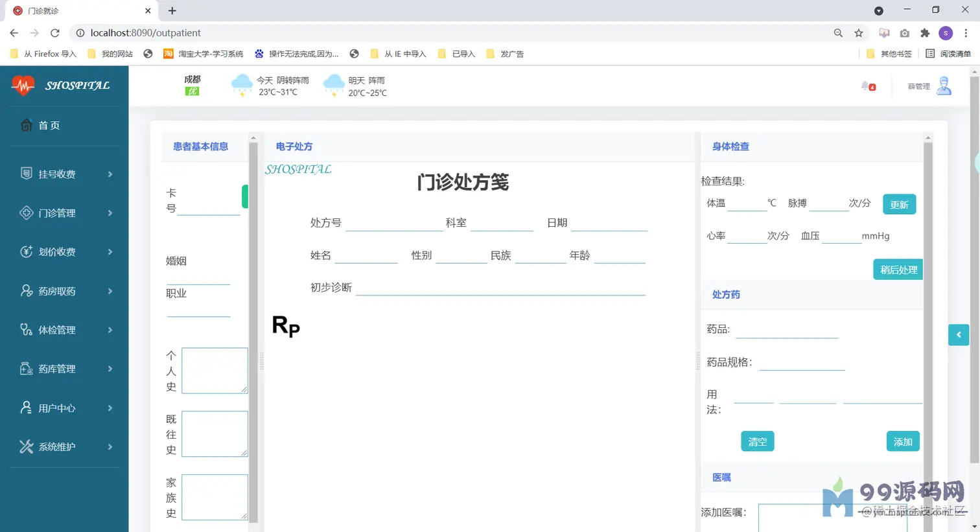Image resolution: width=980 pixels, height=532 pixels.
Task: Focus the 卡号 input field
Action: pos(209,206)
